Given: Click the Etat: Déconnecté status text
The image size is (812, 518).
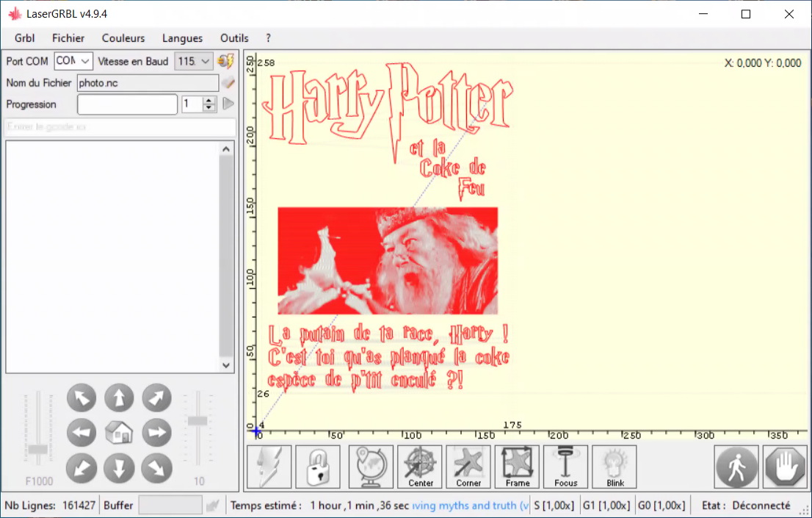Looking at the screenshot, I should (x=746, y=505).
